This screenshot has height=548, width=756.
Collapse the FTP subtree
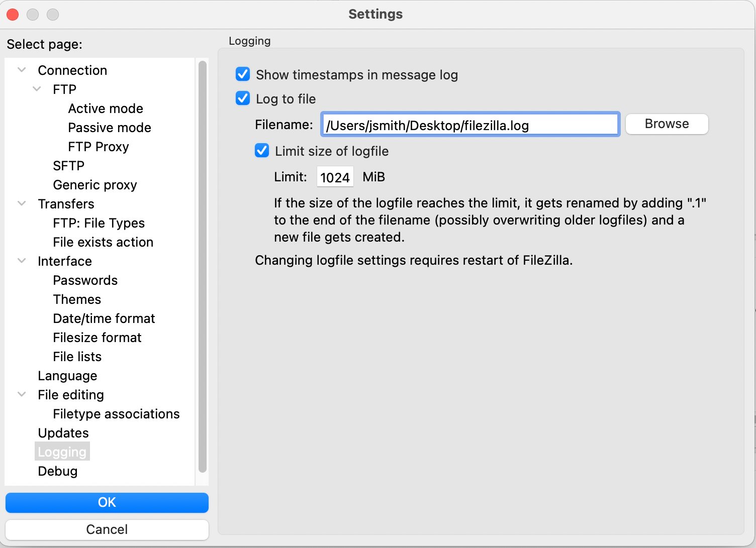coord(36,88)
